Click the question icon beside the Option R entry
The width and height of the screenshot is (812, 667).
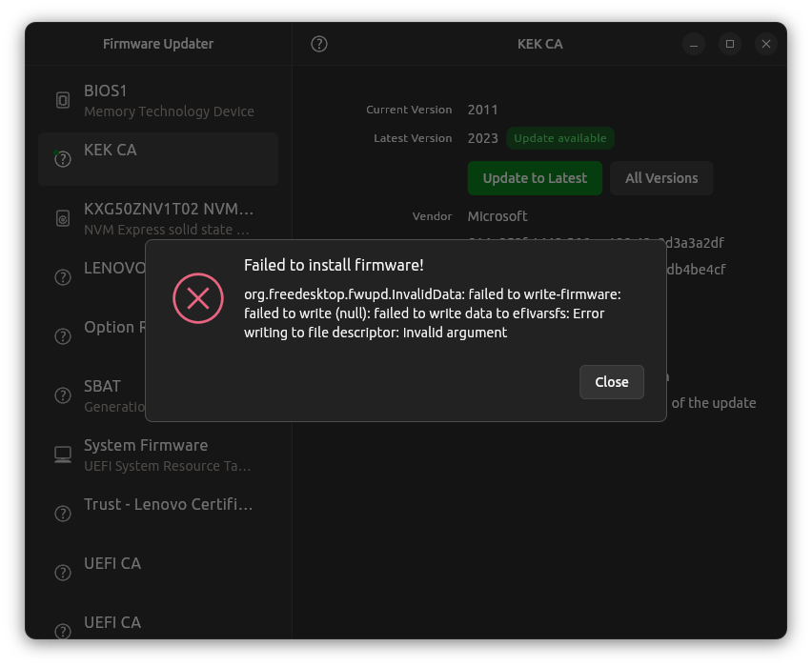(63, 336)
